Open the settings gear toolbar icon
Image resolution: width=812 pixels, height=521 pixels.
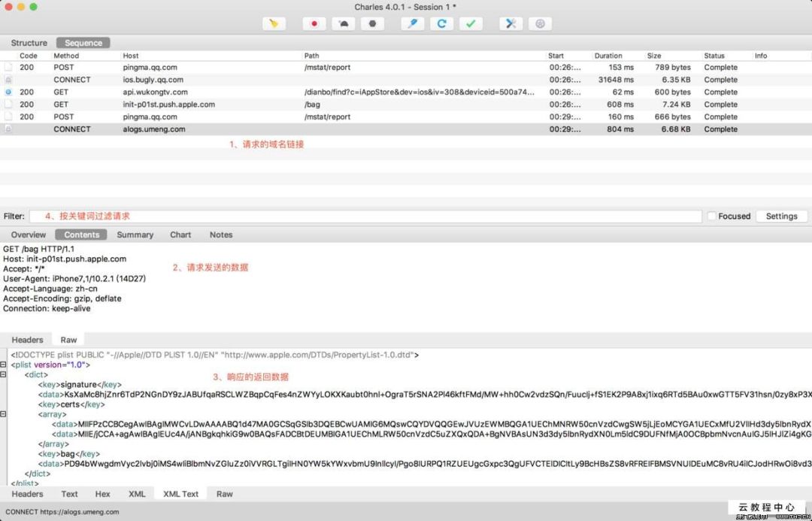540,24
